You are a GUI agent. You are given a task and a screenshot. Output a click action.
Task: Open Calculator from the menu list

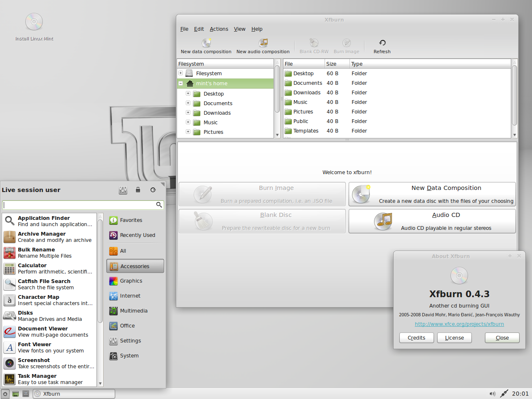coord(49,268)
